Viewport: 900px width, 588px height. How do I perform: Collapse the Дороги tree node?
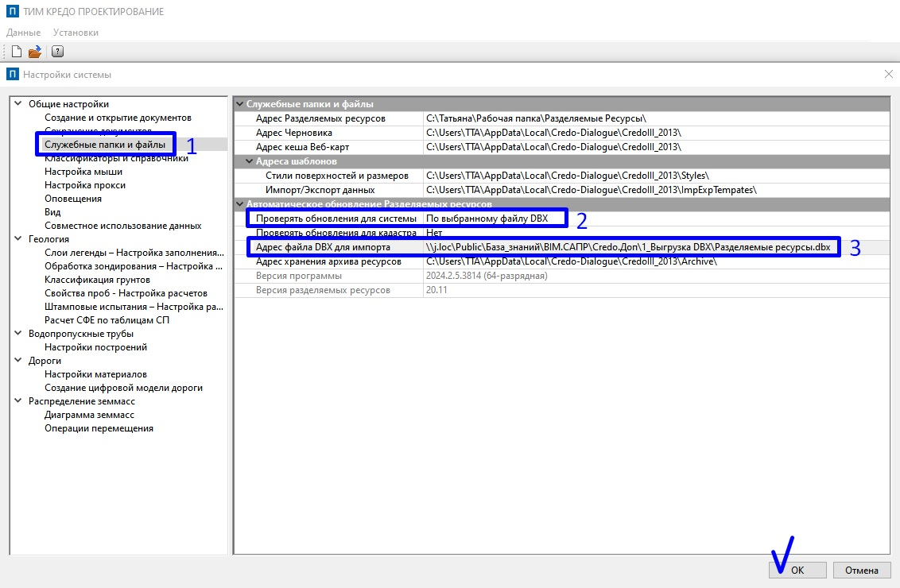click(x=18, y=361)
